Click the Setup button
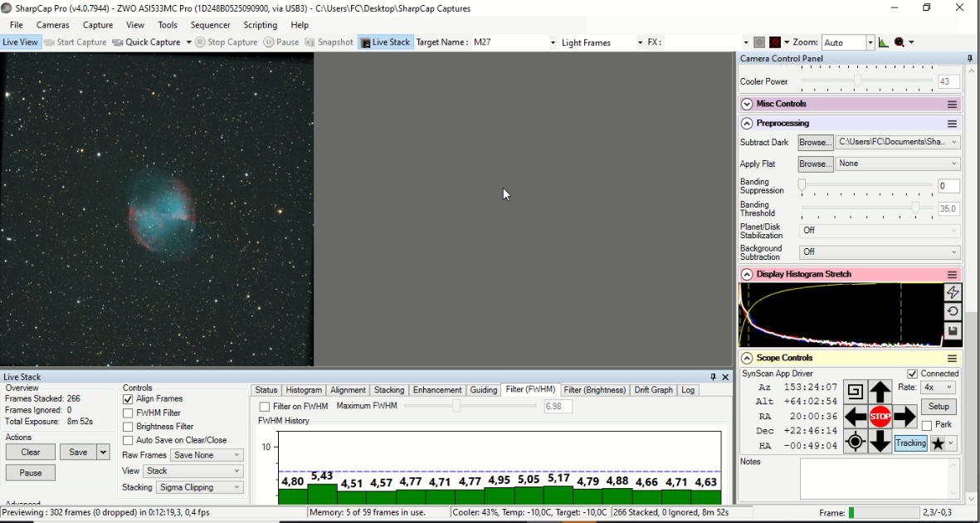Viewport: 980px width, 523px height. point(939,407)
